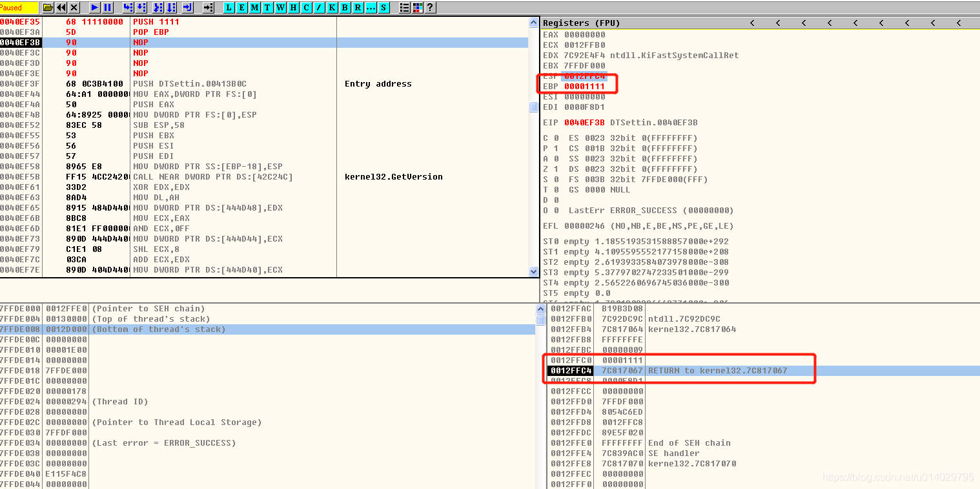Click the dump pane scrollbar up arrow

pyautogui.click(x=540, y=309)
